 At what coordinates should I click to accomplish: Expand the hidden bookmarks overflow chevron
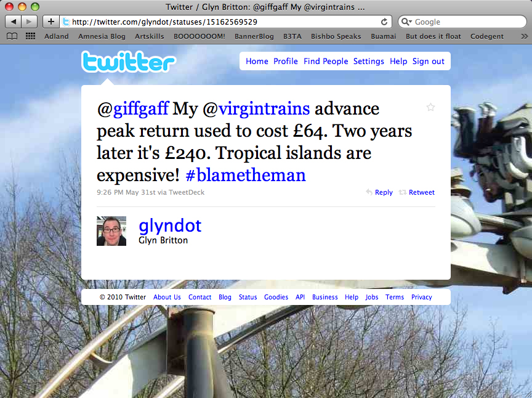click(524, 36)
